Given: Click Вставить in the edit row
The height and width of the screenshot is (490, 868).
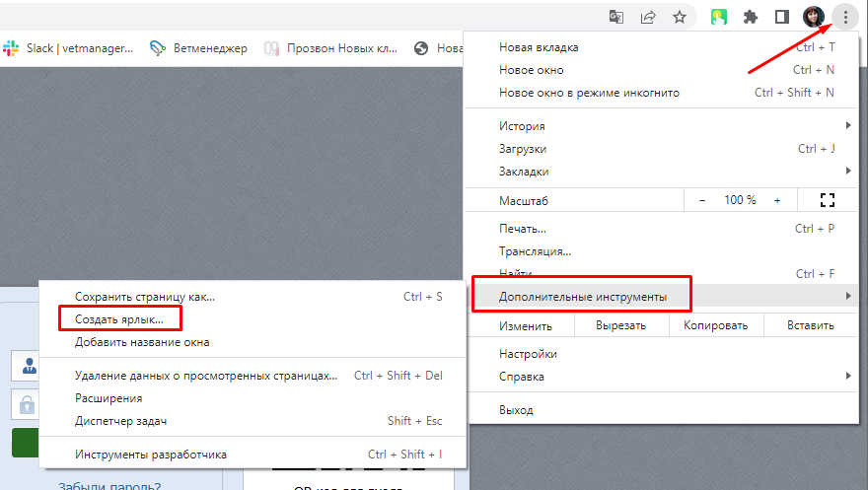Looking at the screenshot, I should (x=811, y=325).
